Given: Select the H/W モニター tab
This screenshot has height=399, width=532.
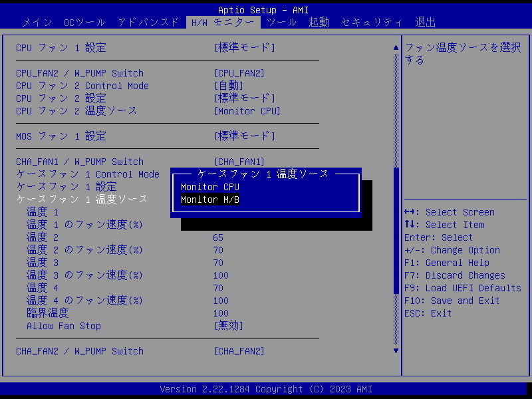Looking at the screenshot, I should [223, 23].
